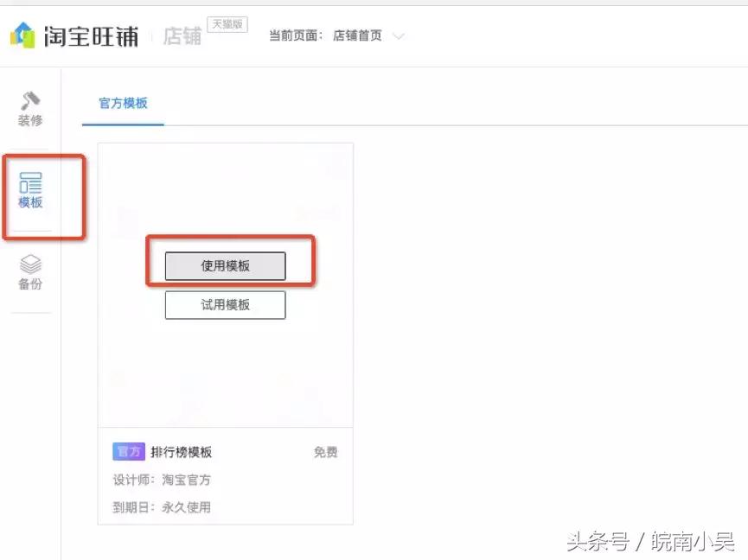748x560 pixels.
Task: Click the 试用模板 button
Action: [225, 304]
